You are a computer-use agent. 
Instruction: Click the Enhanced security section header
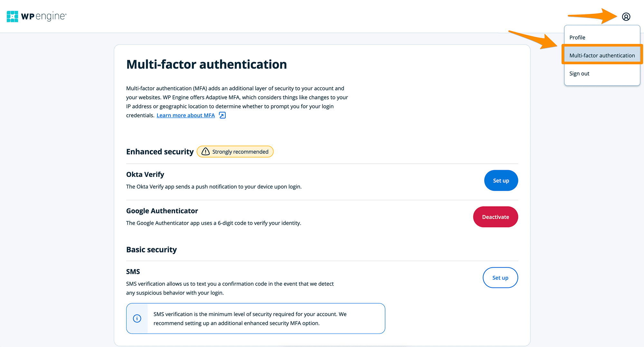coord(160,151)
